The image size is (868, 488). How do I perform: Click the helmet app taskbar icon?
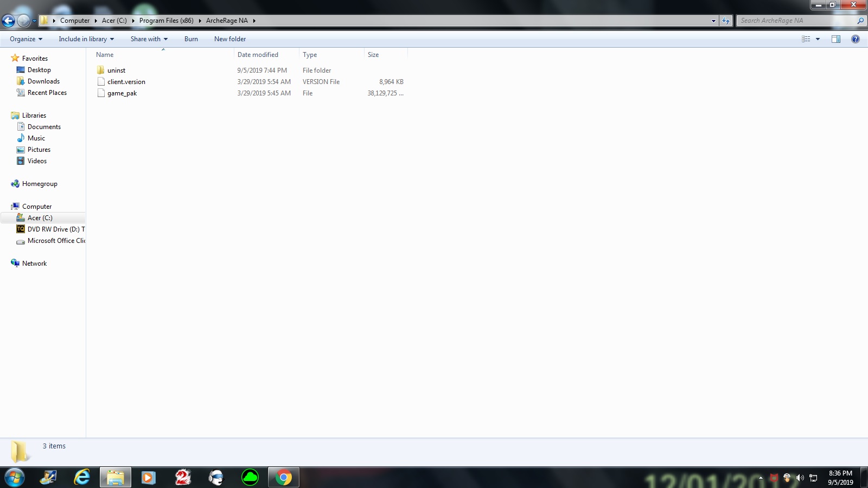pos(216,477)
